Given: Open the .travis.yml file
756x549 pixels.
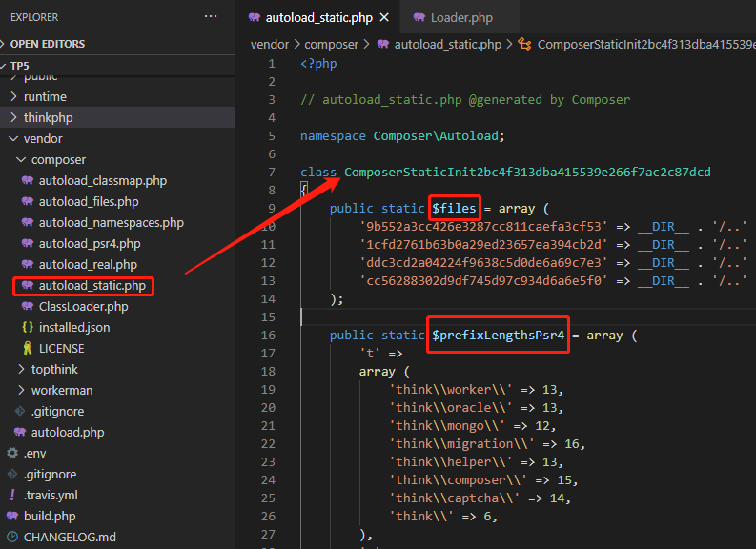Looking at the screenshot, I should click(51, 495).
